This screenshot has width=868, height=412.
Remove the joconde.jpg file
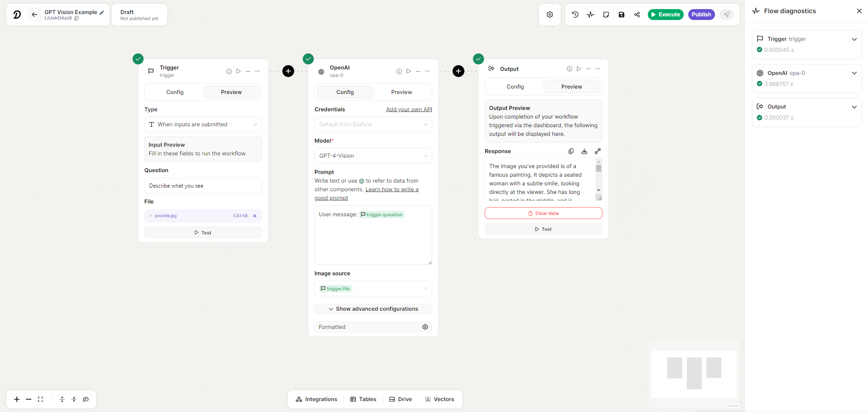pos(255,216)
